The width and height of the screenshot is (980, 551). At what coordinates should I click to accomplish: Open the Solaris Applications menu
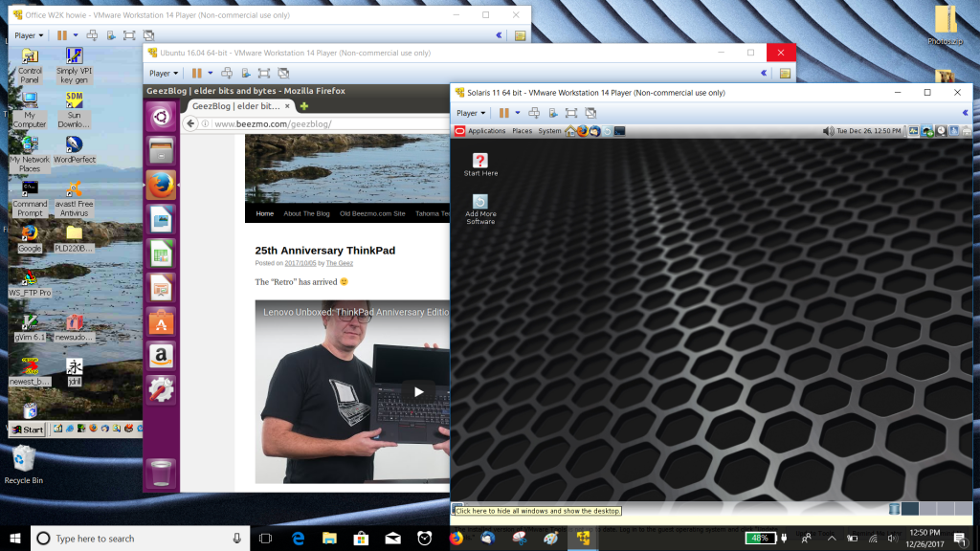(486, 131)
